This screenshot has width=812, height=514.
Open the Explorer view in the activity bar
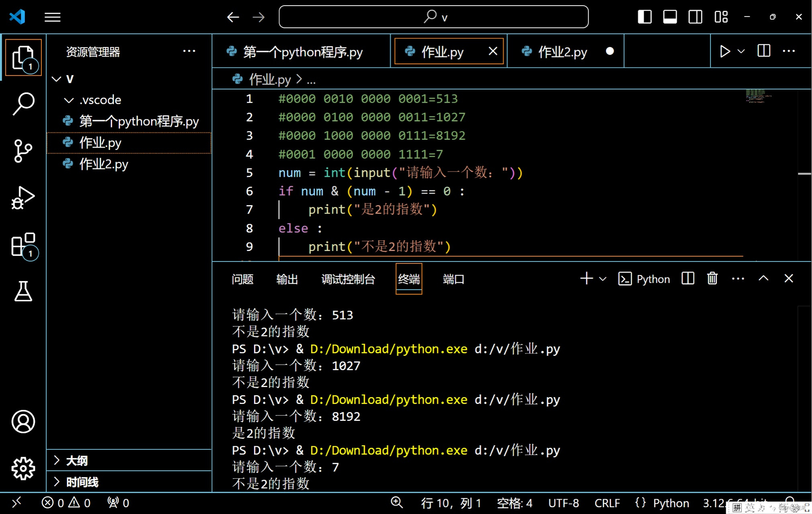[23, 57]
